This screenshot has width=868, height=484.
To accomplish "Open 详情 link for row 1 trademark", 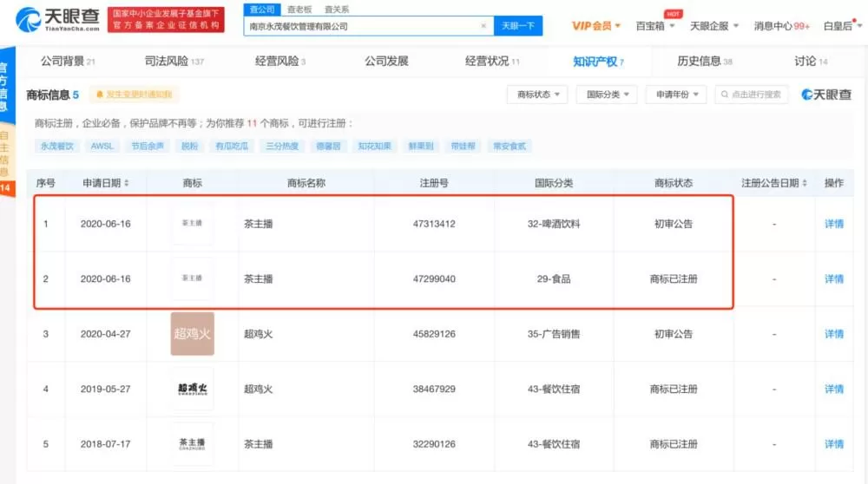I will click(833, 224).
